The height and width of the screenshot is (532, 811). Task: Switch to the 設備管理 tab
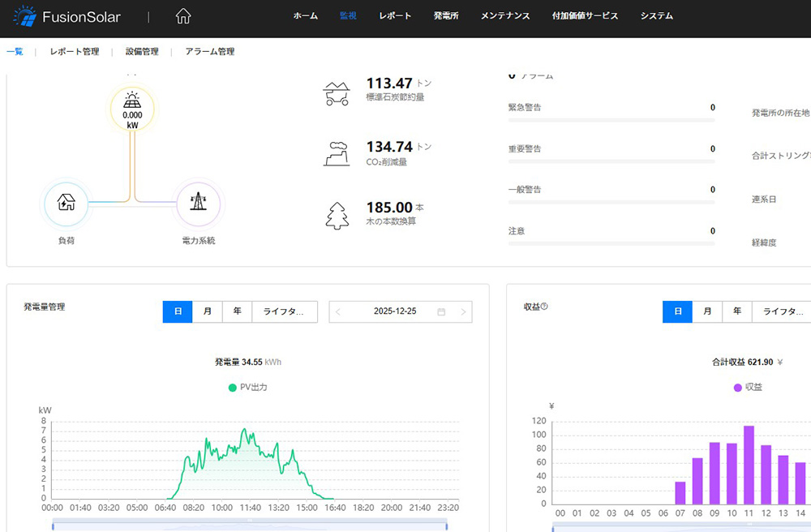(142, 52)
